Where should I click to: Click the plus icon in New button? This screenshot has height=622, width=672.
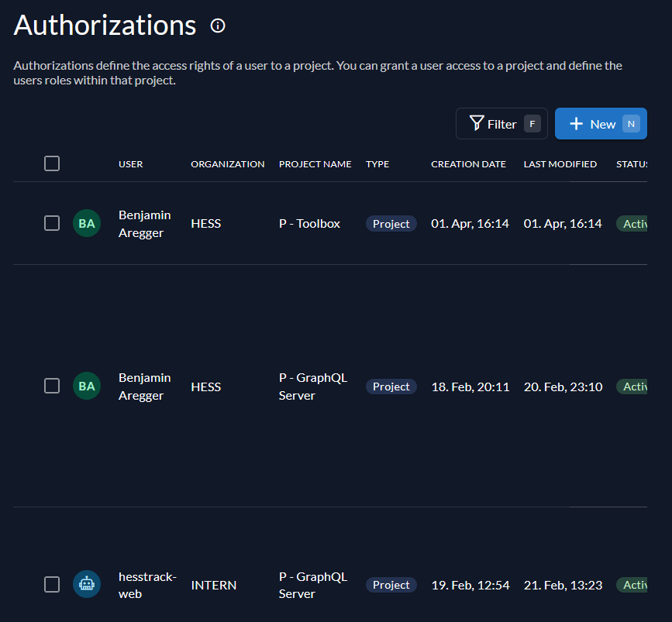coord(576,124)
